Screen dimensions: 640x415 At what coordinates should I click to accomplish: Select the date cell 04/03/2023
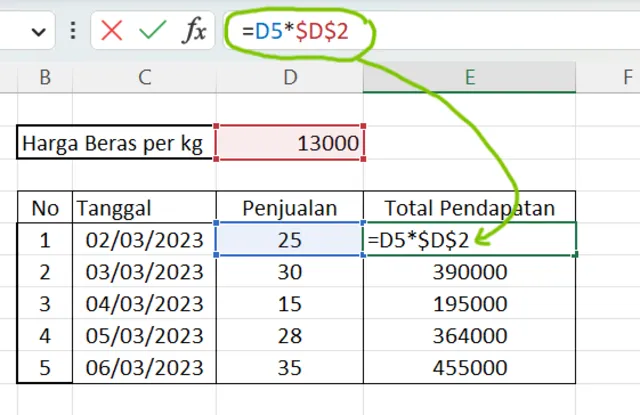tap(144, 303)
